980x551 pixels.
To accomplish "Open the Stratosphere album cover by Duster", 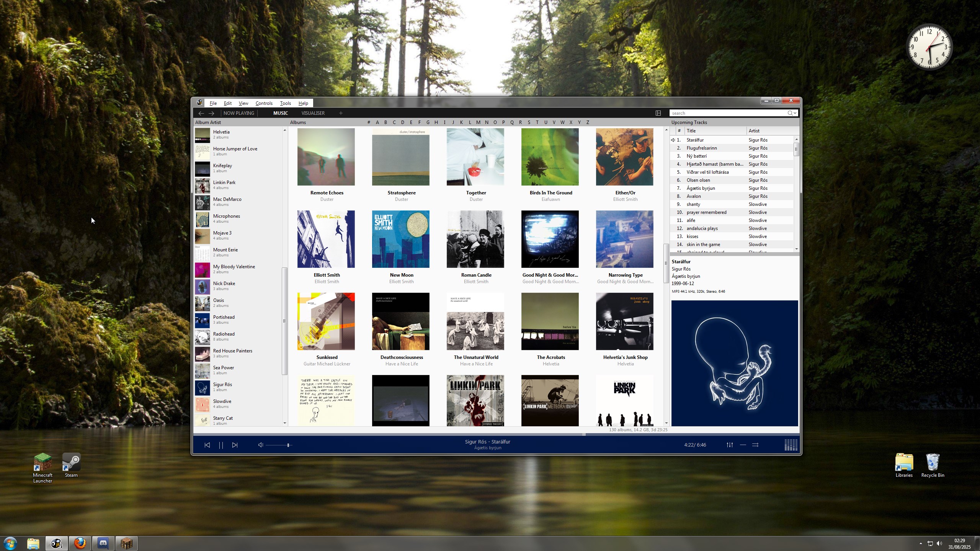I will coord(400,157).
